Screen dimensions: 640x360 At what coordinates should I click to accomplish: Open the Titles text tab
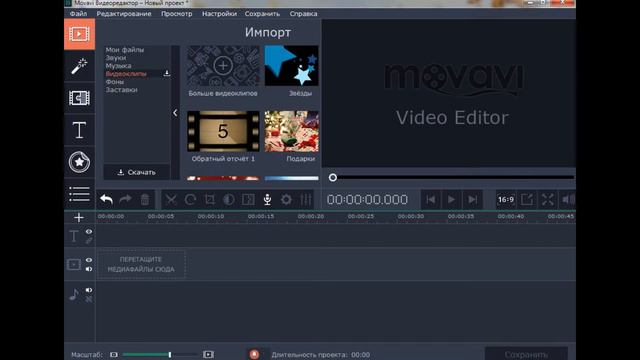(79, 130)
